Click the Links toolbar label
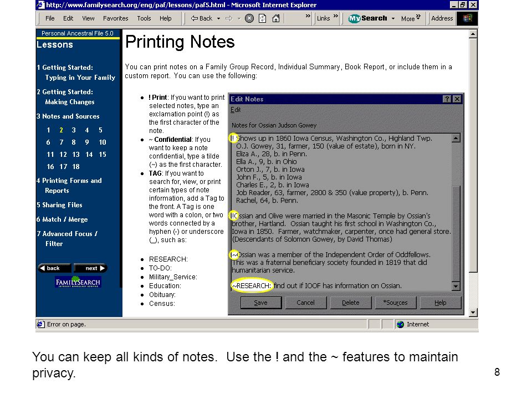The height and width of the screenshot is (399, 532). click(x=323, y=18)
